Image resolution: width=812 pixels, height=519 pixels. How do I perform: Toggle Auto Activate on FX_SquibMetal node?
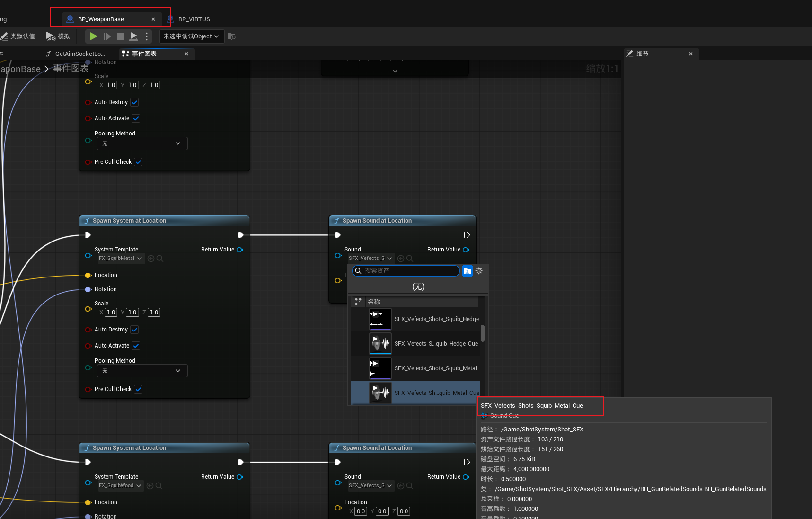click(x=136, y=346)
